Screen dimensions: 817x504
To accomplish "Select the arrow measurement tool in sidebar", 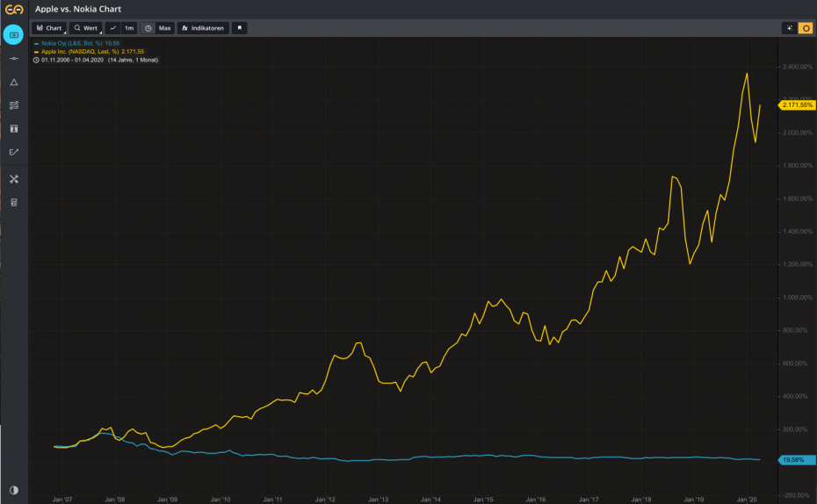I will [x=13, y=152].
